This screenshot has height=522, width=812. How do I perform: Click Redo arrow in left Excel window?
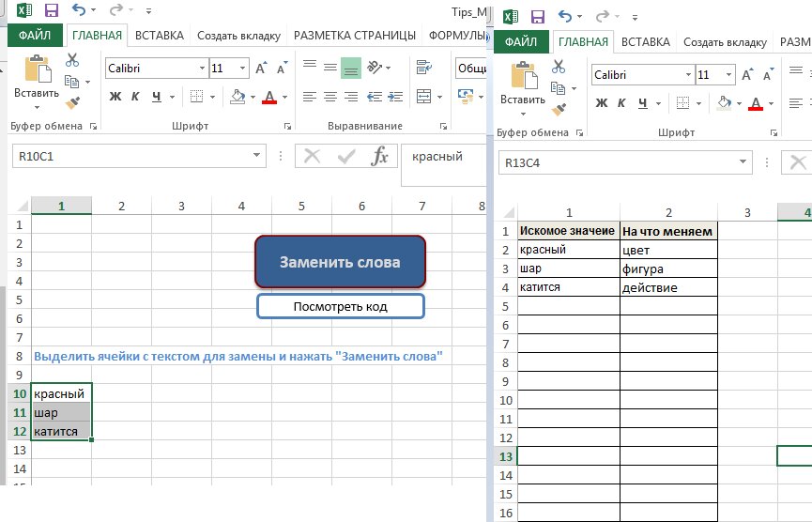click(116, 9)
